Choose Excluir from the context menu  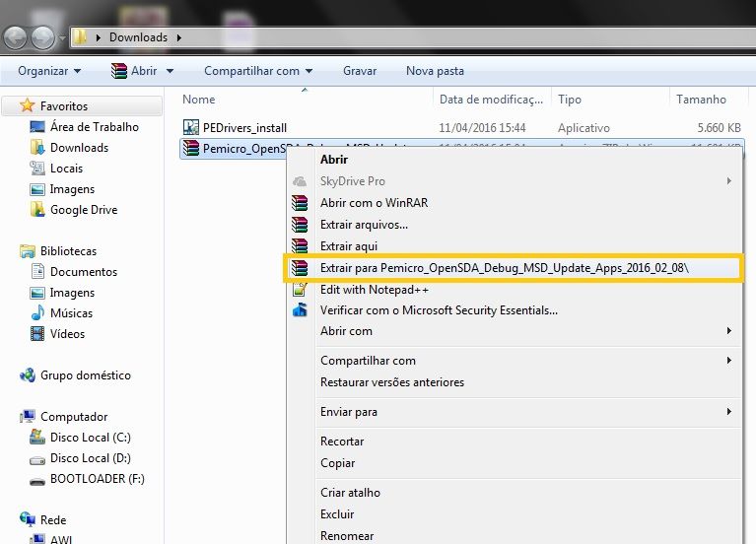pos(514,514)
